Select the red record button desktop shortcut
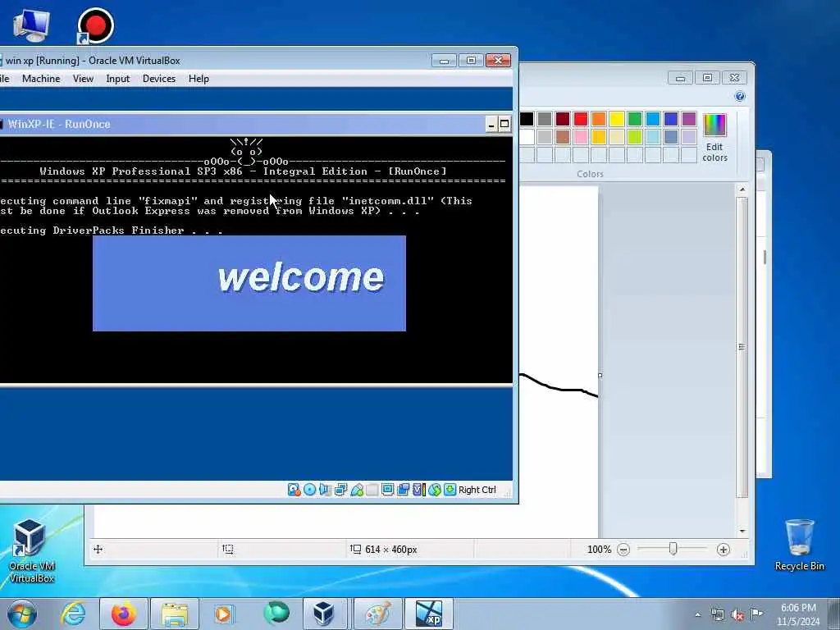 (x=95, y=25)
